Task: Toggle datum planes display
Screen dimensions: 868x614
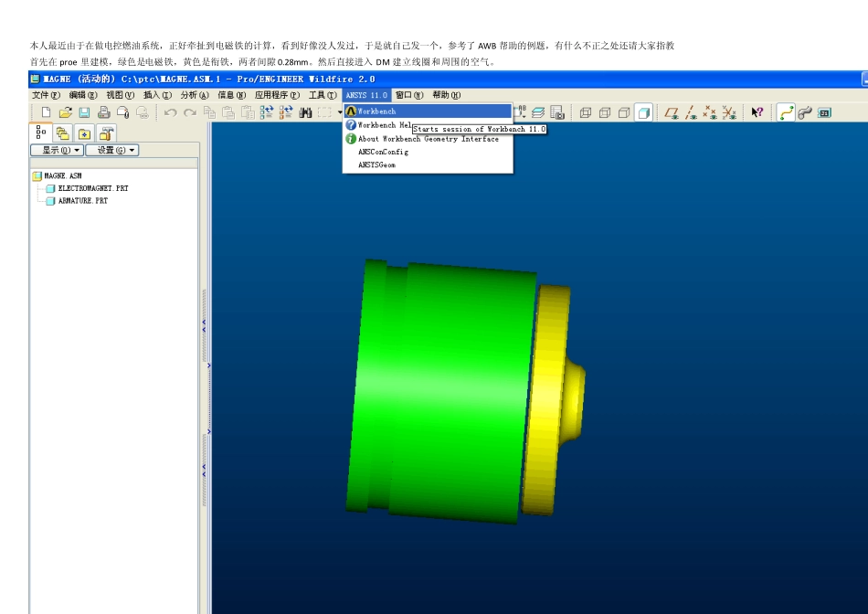Action: 672,112
